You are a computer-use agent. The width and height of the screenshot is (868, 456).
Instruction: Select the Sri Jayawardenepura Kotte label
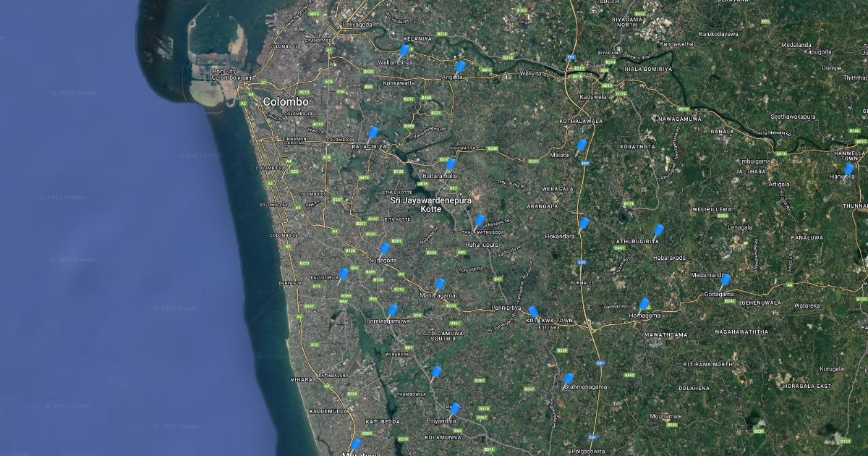[426, 204]
